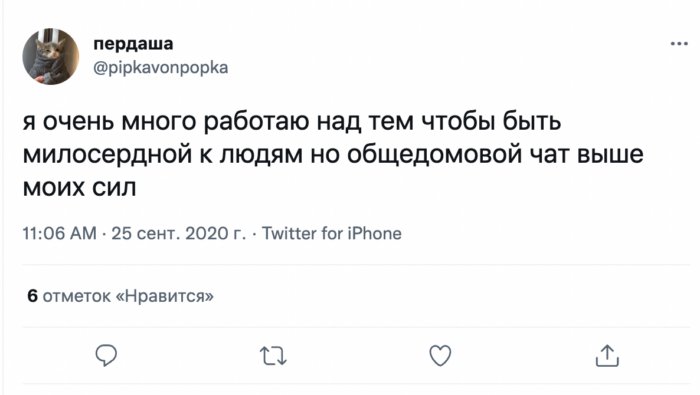Viewport: 700px width, 395px height.
Task: Click the reply speech bubble icon
Action: pyautogui.click(x=106, y=356)
